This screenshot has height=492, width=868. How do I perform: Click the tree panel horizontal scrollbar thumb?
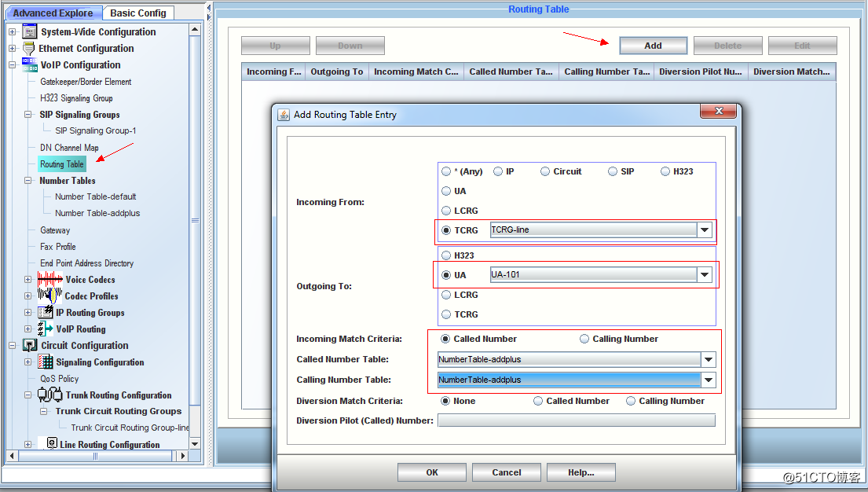click(x=95, y=456)
